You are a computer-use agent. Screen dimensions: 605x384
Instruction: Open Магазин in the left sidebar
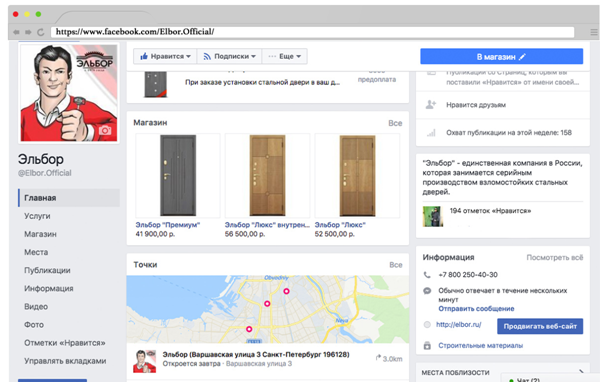[41, 234]
